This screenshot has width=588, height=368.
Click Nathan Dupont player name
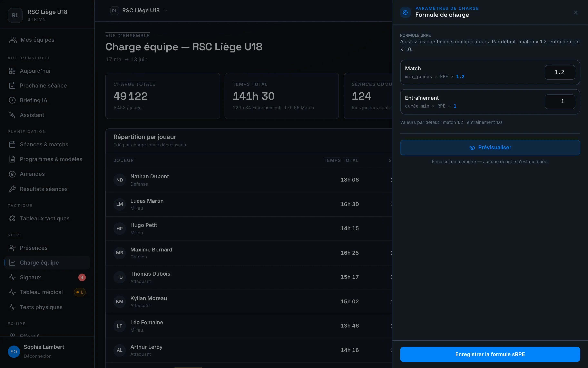coord(149,176)
